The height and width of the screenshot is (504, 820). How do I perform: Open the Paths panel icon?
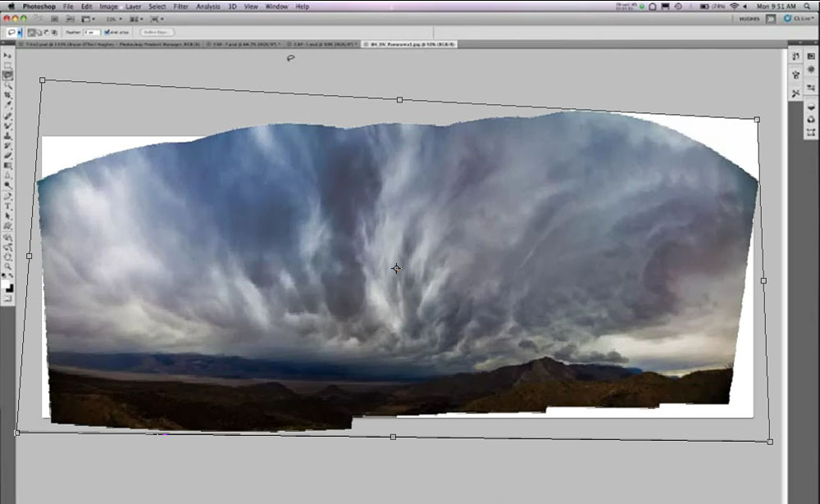(811, 133)
